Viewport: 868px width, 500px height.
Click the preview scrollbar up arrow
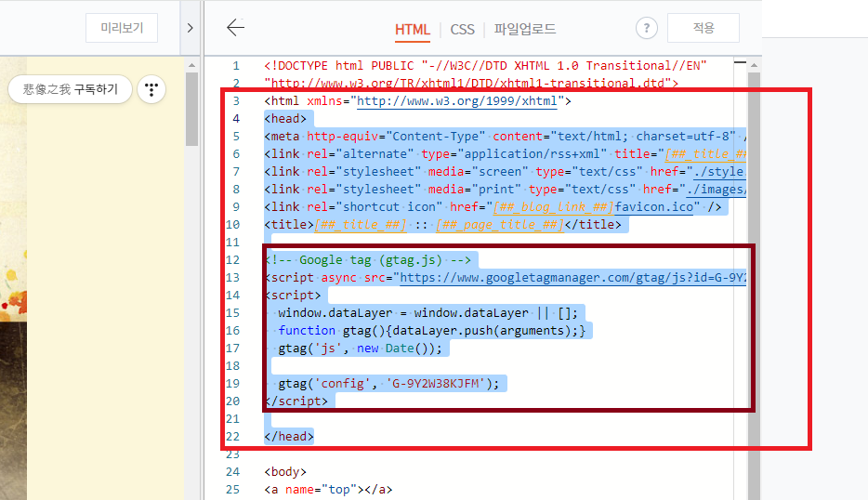coord(192,65)
